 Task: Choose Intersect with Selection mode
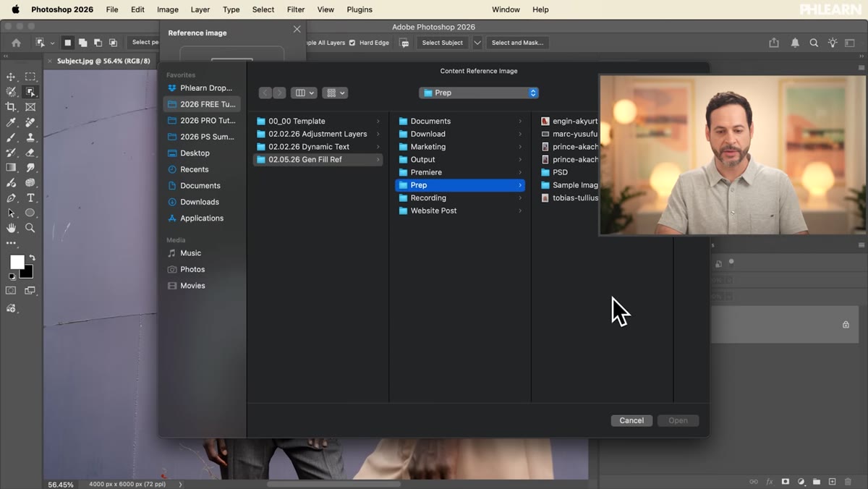pos(114,43)
